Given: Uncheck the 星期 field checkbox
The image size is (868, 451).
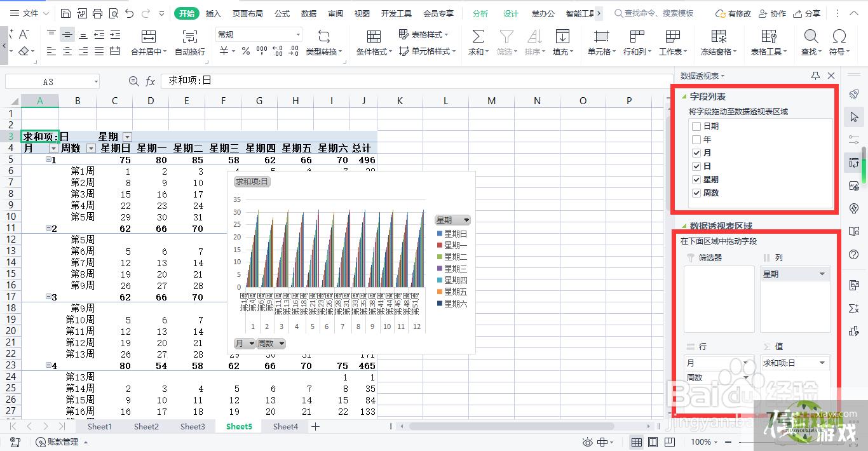Looking at the screenshot, I should coord(696,180).
